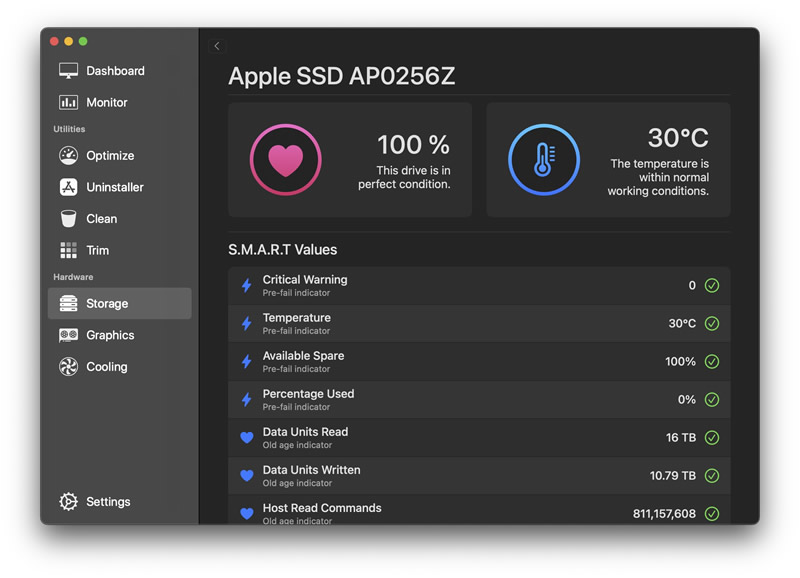This screenshot has height=578, width=800.
Task: Open the Monitor section
Action: point(119,103)
